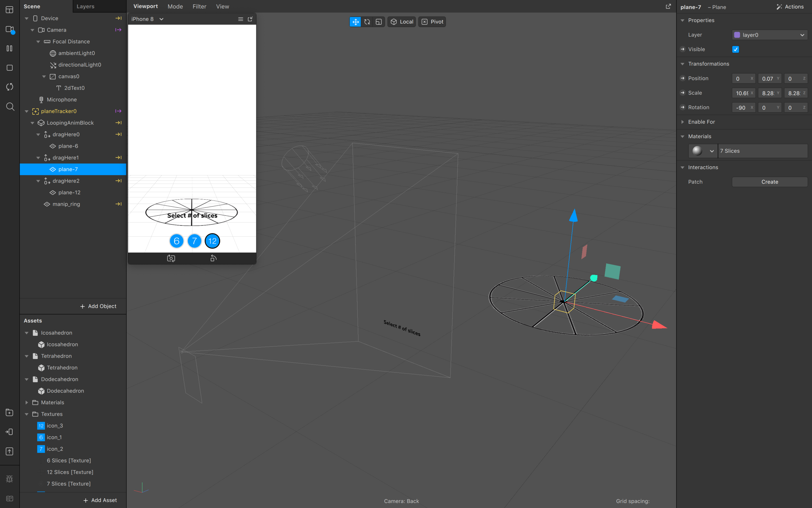Click Create patch button
Screen dimensions: 812x508
(x=769, y=182)
